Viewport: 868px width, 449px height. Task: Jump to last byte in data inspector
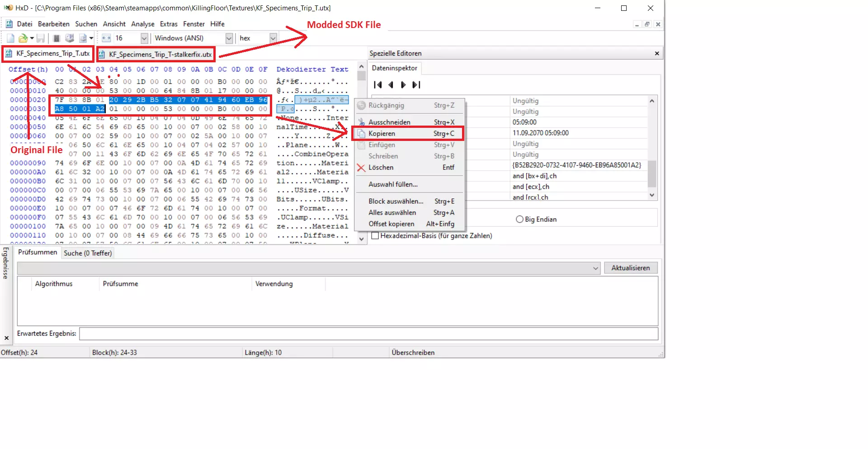[x=416, y=85]
